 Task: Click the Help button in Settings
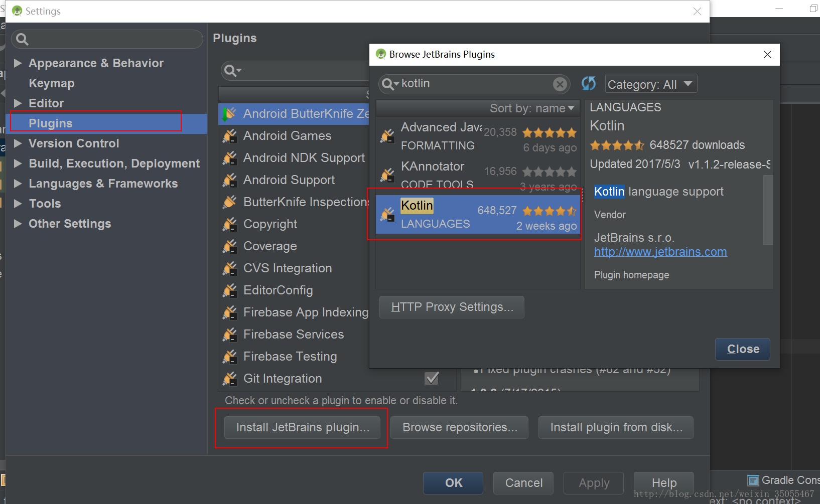(664, 483)
